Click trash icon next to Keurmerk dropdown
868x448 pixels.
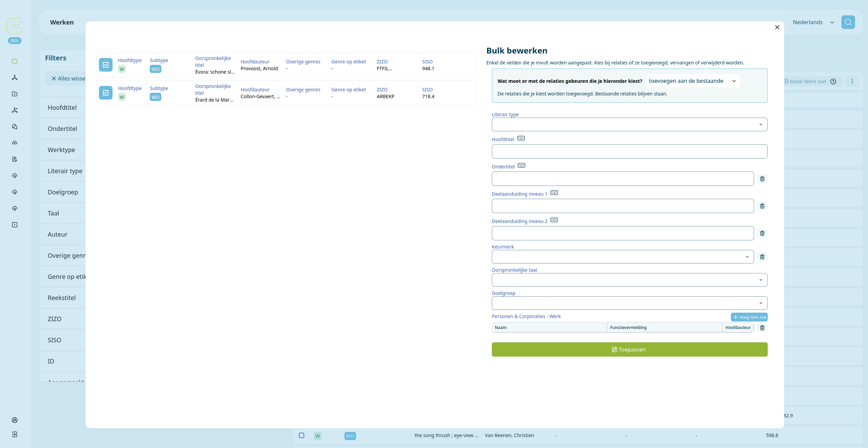click(x=762, y=257)
